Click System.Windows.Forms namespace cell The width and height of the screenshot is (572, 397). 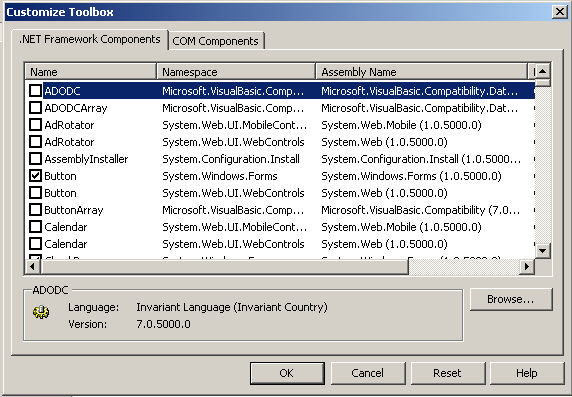(220, 176)
